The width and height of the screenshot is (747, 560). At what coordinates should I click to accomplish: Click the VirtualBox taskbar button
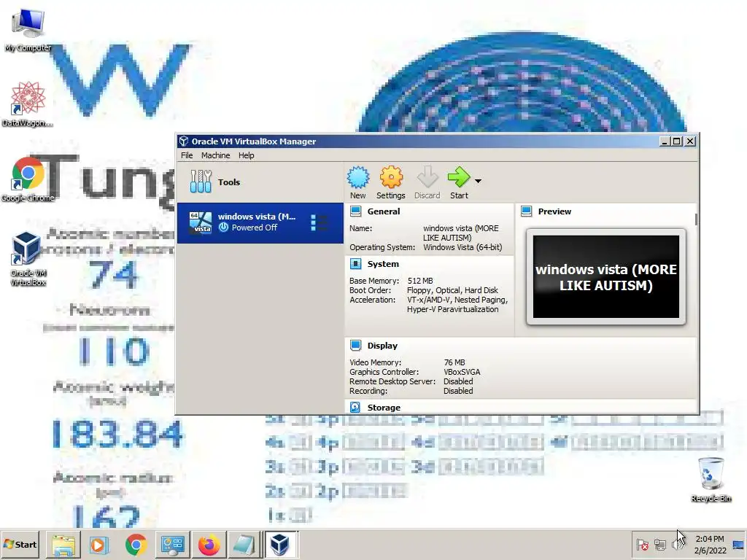click(x=281, y=544)
